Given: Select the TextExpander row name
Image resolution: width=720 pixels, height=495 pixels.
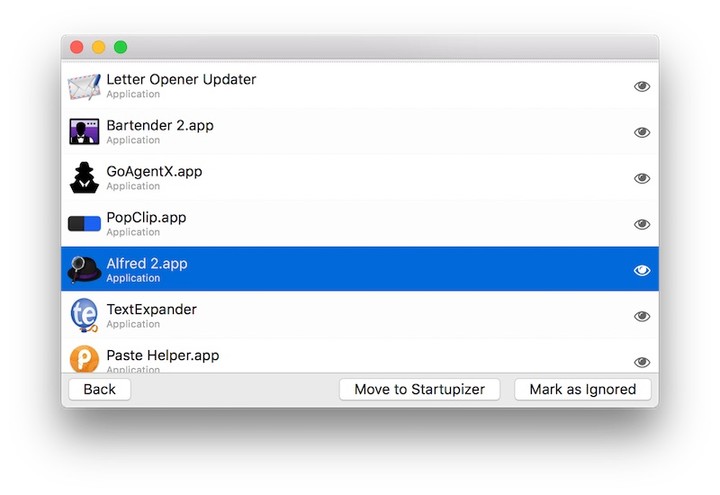Looking at the screenshot, I should 151,310.
